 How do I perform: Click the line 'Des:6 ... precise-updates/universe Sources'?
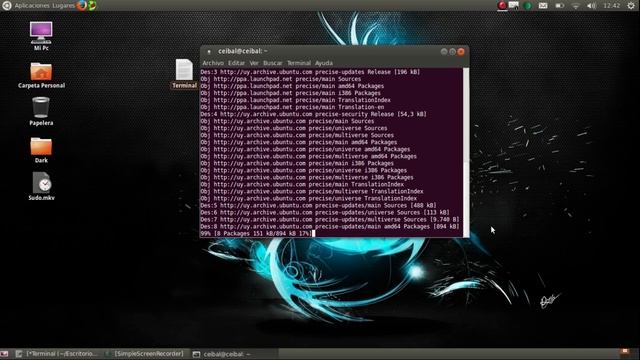point(325,213)
